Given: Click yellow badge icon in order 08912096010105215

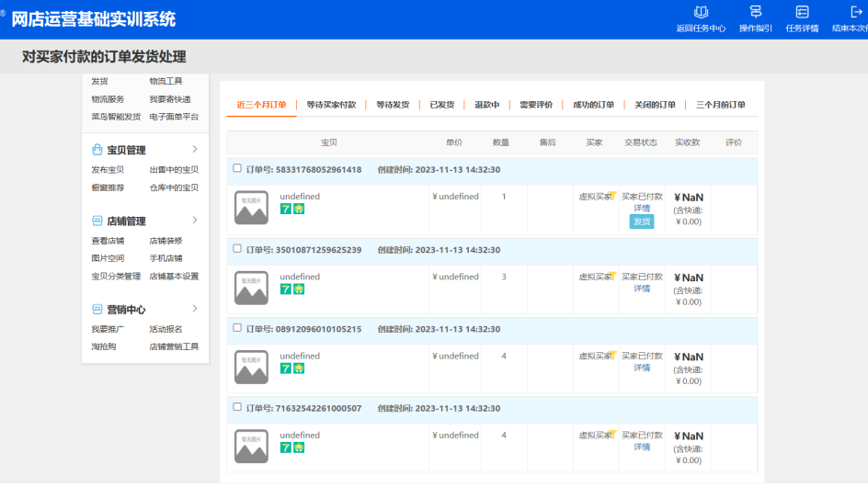Looking at the screenshot, I should [299, 369].
